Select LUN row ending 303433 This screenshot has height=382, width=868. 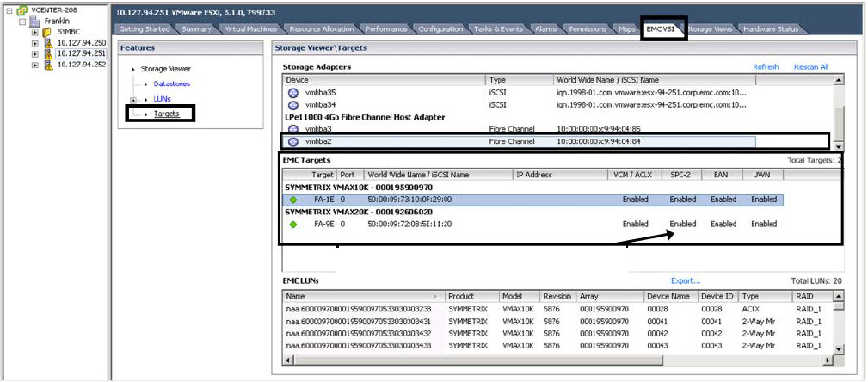[x=558, y=346]
